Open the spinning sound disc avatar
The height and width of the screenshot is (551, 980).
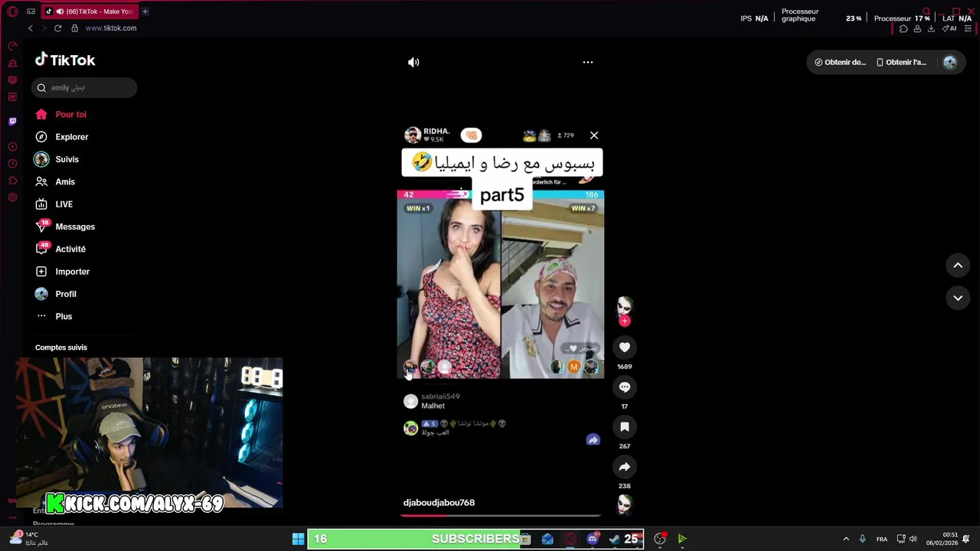(x=625, y=504)
